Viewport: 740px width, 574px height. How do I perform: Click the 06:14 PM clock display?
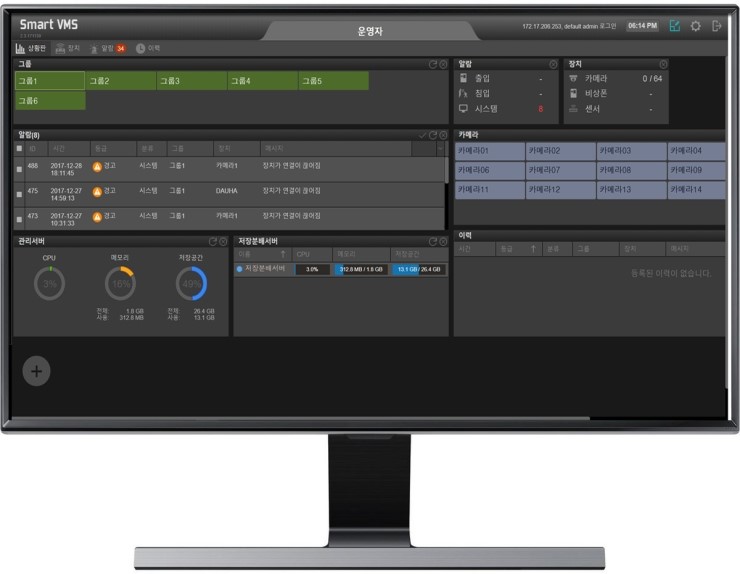pos(642,26)
